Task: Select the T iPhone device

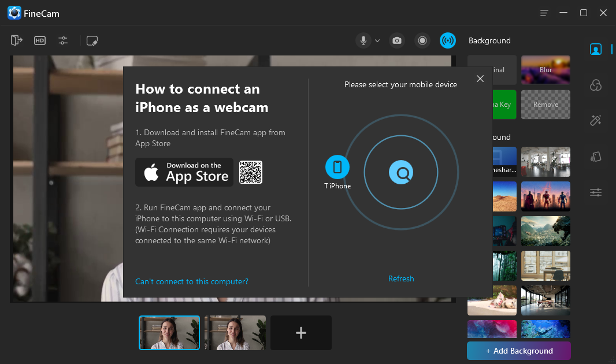Action: pyautogui.click(x=337, y=172)
